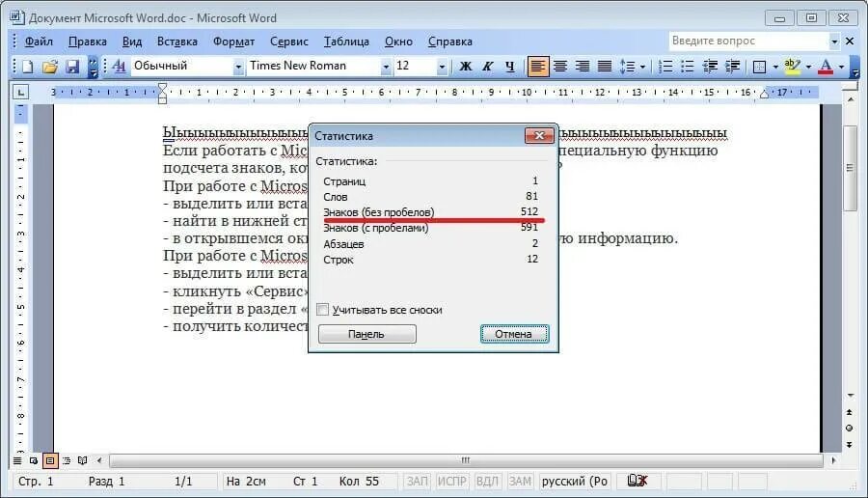Click the 'Введите вопрос' help field
This screenshot has width=868, height=498.
point(748,41)
